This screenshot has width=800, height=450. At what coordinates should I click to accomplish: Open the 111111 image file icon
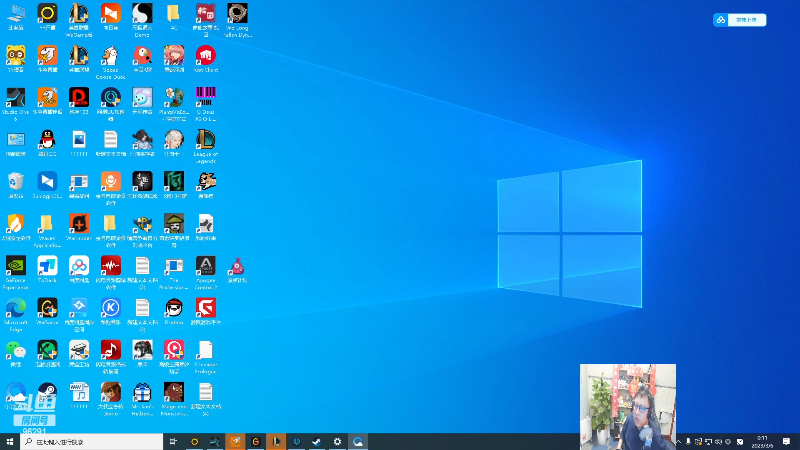pyautogui.click(x=79, y=140)
